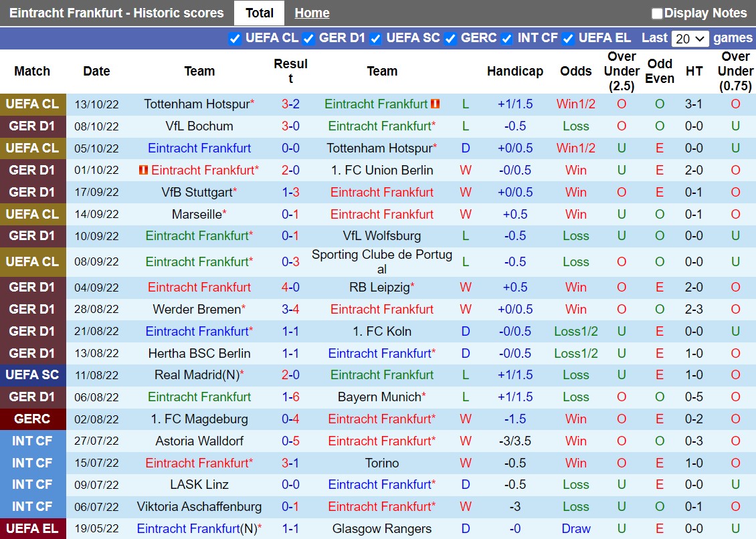Click Real Madrid(N) team name
Screen dimensions: 756x539
pos(197,374)
